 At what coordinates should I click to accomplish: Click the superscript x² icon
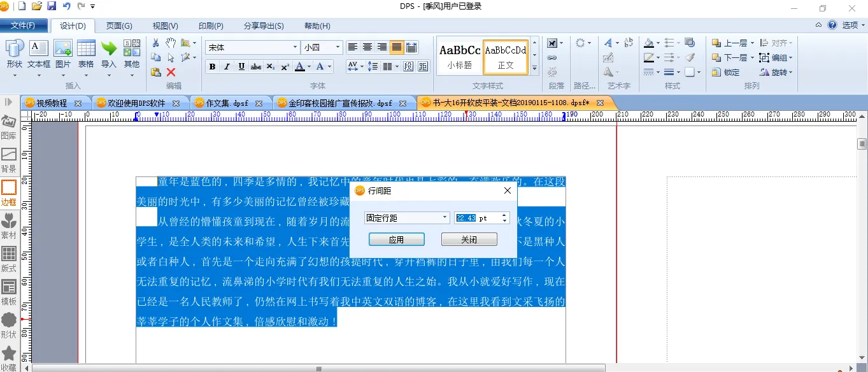point(285,67)
